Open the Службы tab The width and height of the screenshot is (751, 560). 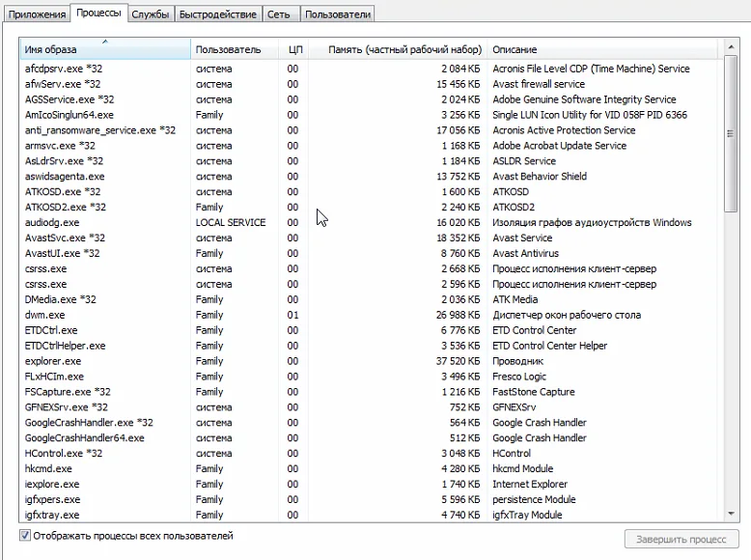pyautogui.click(x=151, y=14)
